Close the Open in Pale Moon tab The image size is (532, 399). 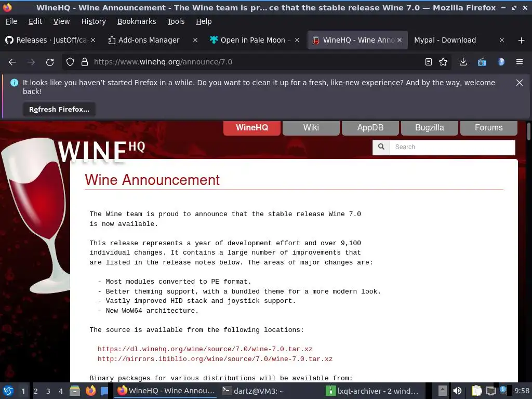297,40
